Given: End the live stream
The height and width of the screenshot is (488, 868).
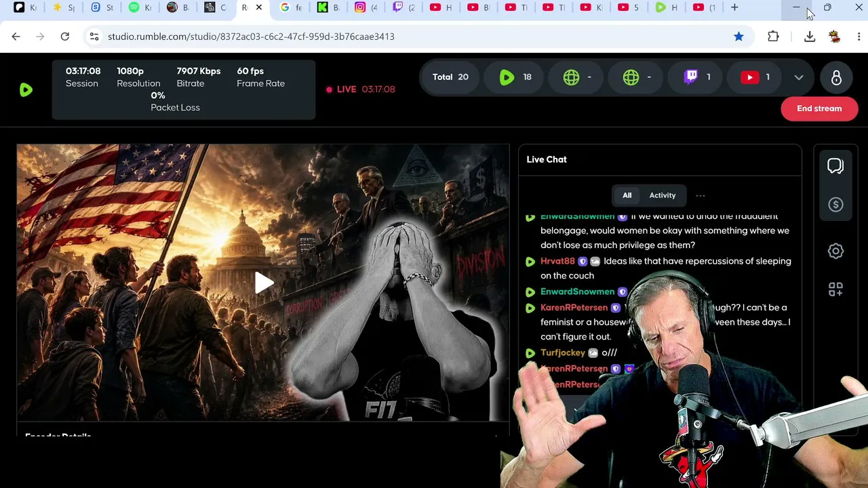Looking at the screenshot, I should click(819, 108).
